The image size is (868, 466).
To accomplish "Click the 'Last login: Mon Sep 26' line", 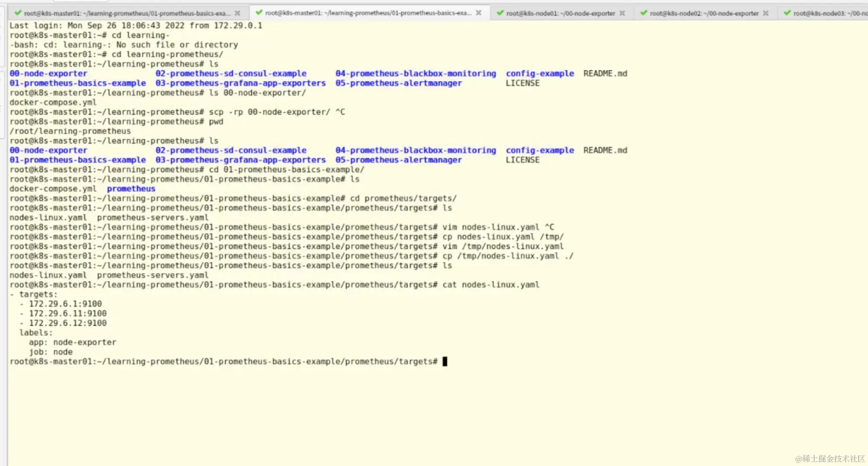I will (136, 26).
